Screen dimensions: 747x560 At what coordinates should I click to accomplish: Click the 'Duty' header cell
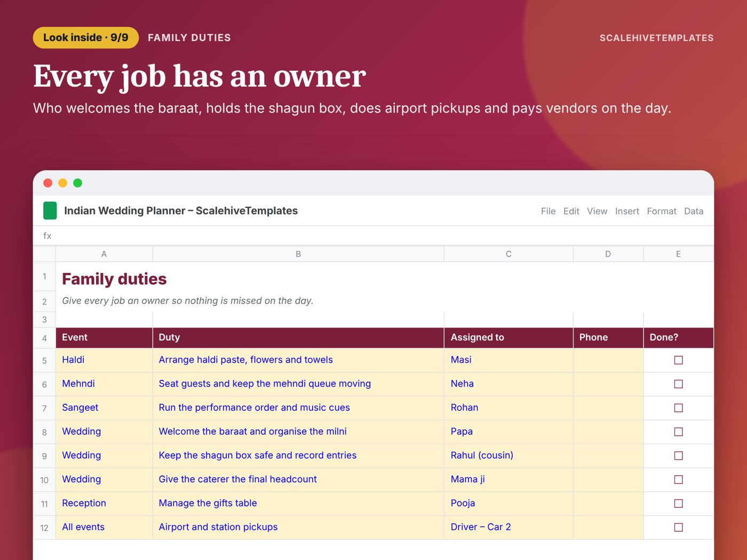[298, 338]
